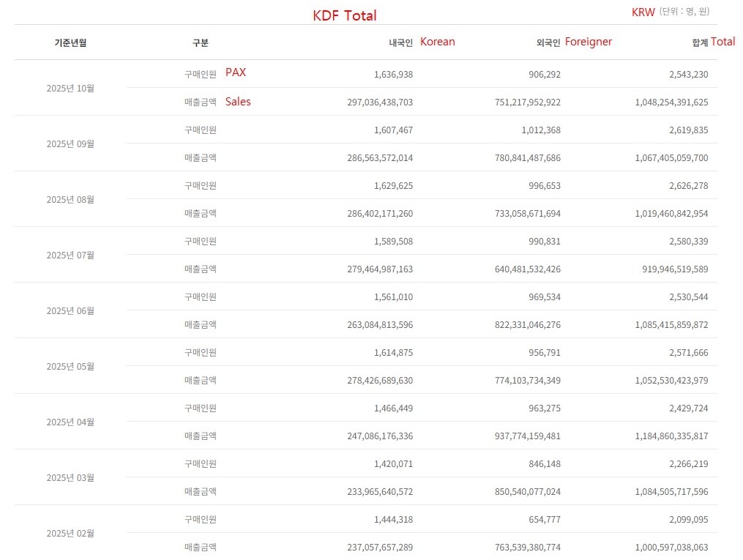The height and width of the screenshot is (560, 743).
Task: Click the 구분 column header
Action: 200,43
